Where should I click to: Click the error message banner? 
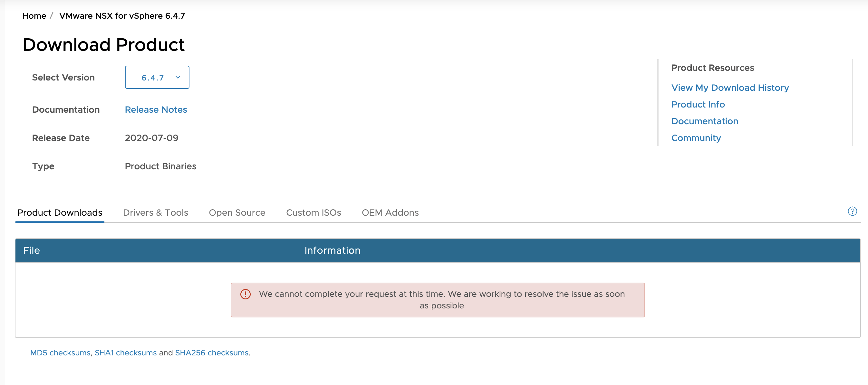[441, 300]
